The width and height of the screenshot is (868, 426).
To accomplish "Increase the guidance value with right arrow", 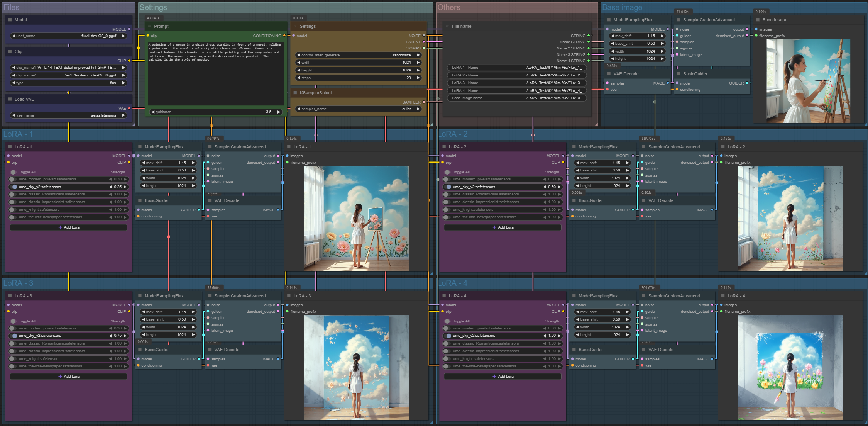I will (x=278, y=112).
